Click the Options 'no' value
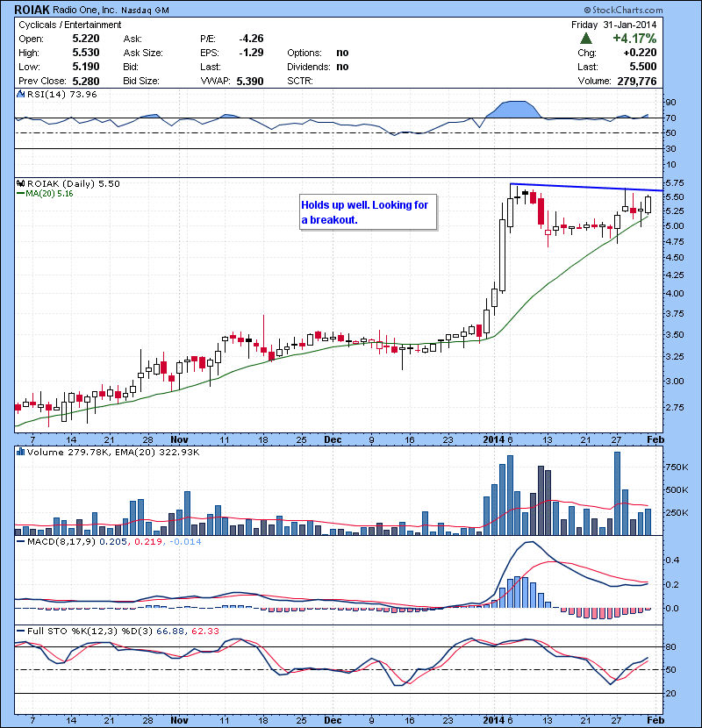The image size is (702, 728). point(342,53)
